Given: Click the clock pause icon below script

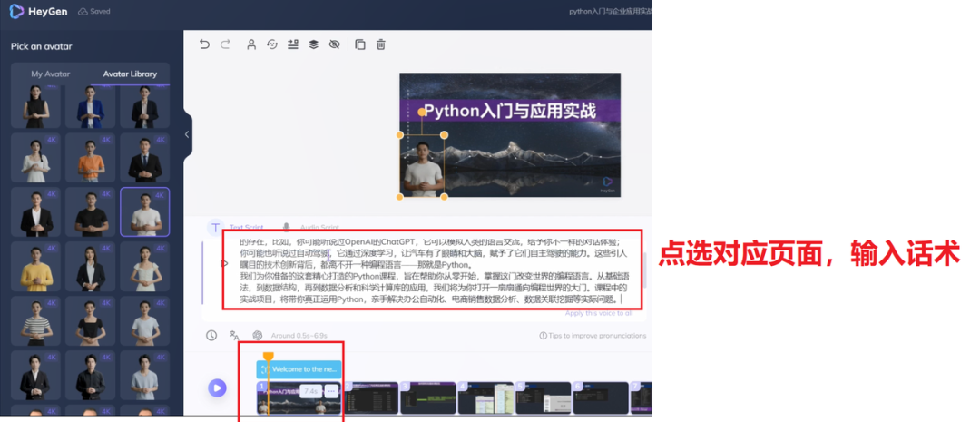Looking at the screenshot, I should (211, 336).
